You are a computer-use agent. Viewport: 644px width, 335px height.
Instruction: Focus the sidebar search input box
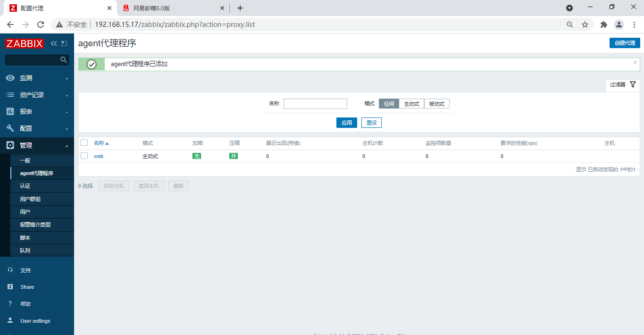coord(37,60)
